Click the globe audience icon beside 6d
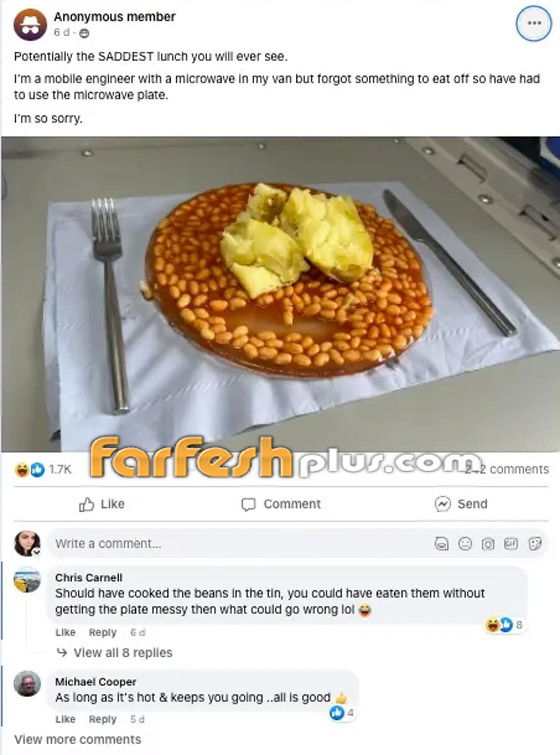Image resolution: width=560 pixels, height=755 pixels. (x=84, y=33)
